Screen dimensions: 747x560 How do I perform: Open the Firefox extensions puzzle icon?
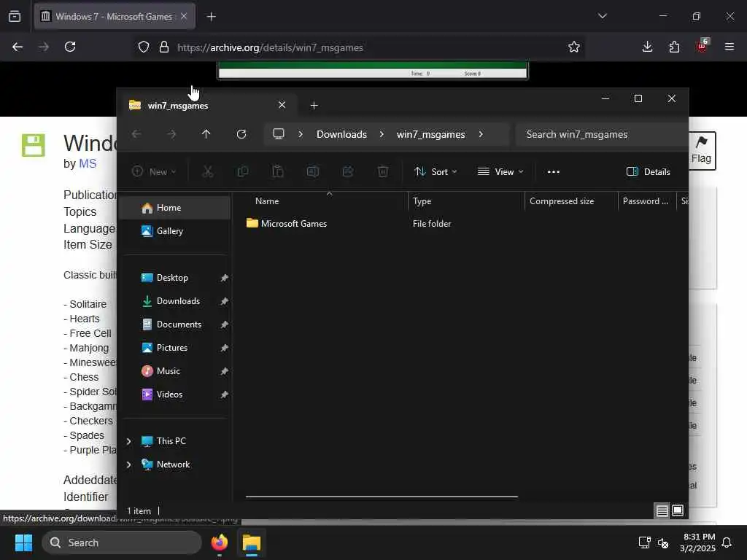pos(674,47)
